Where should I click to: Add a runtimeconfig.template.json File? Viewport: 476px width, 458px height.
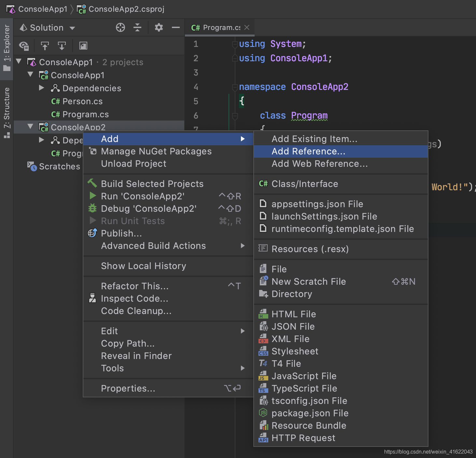click(x=341, y=229)
